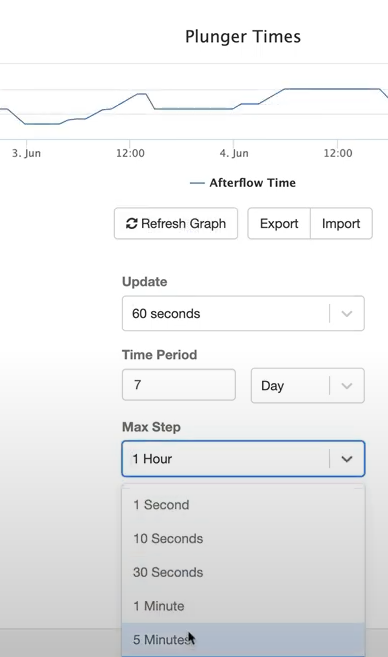Toggle the Afterflow Time legend line marker
Viewport: 388px width, 657px height.
coord(197,183)
